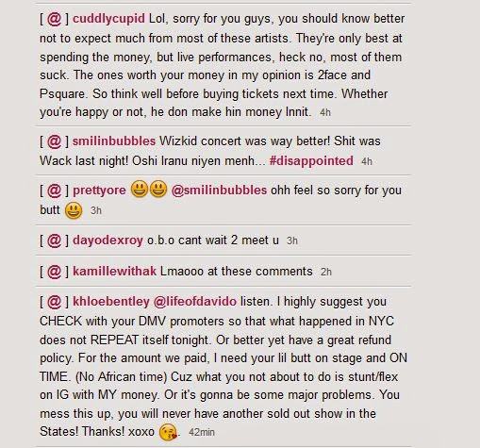Click the @ reply icon beside prettyore
Image resolution: width=480 pixels, height=448 pixels.
[54, 191]
